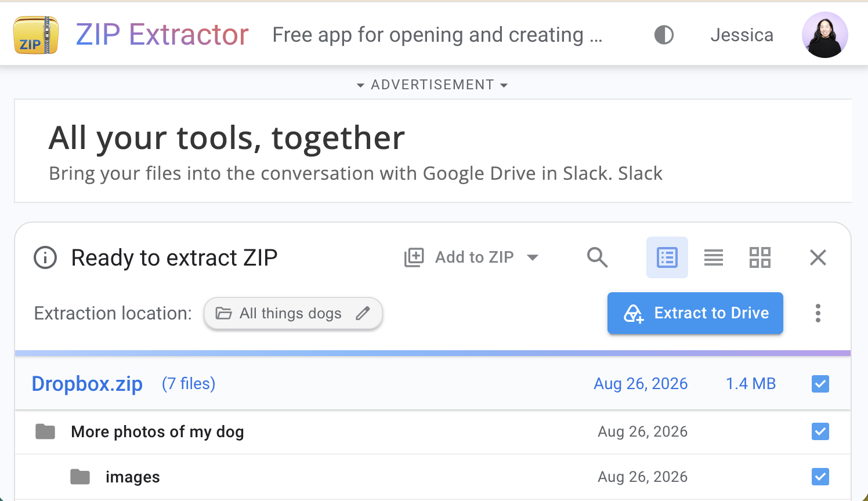Open the images subfolder row

tap(433, 477)
